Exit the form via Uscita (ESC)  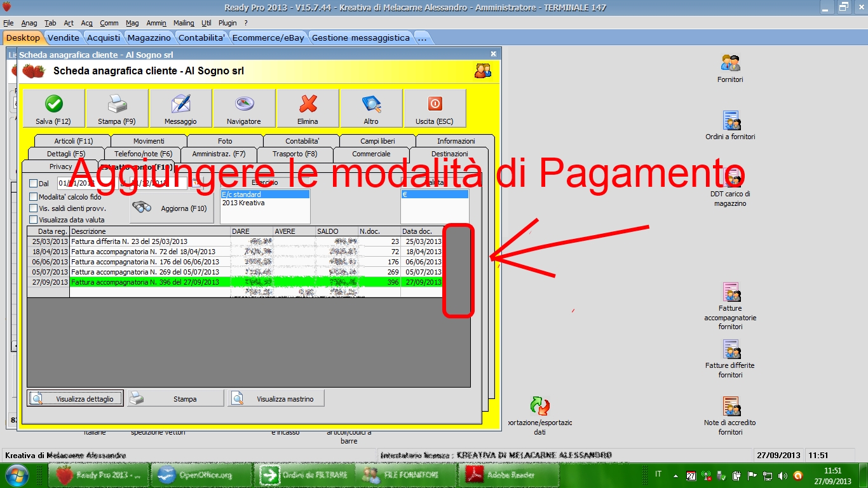[435, 108]
